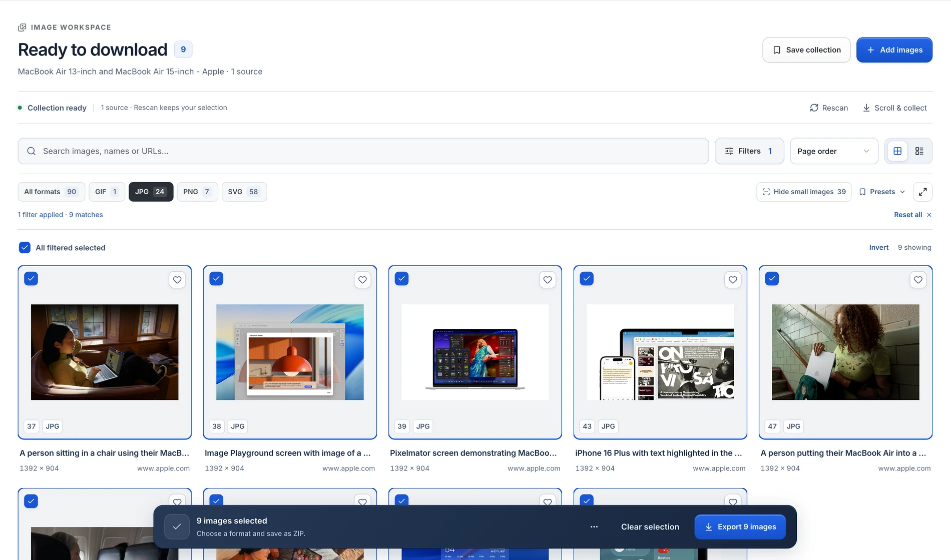Viewport: 951px width, 560px height.
Task: Open the Image Playground screen thumbnail
Action: tap(290, 352)
